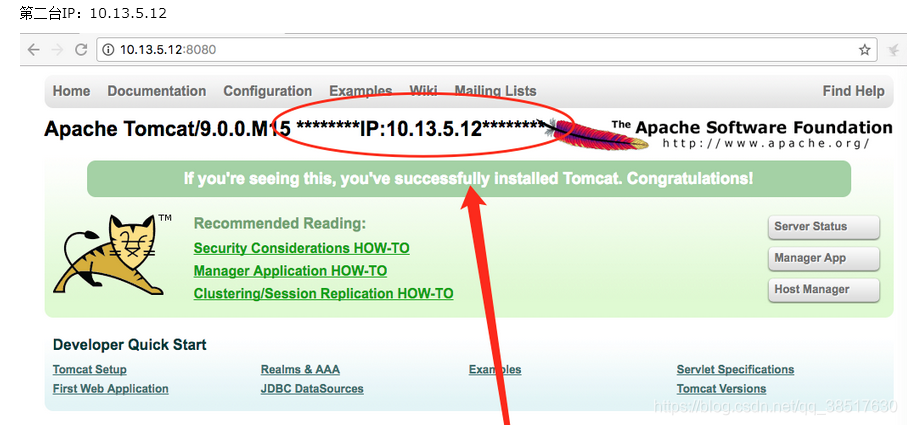This screenshot has width=907, height=425.
Task: Reload the page with refresh icon
Action: 81,50
